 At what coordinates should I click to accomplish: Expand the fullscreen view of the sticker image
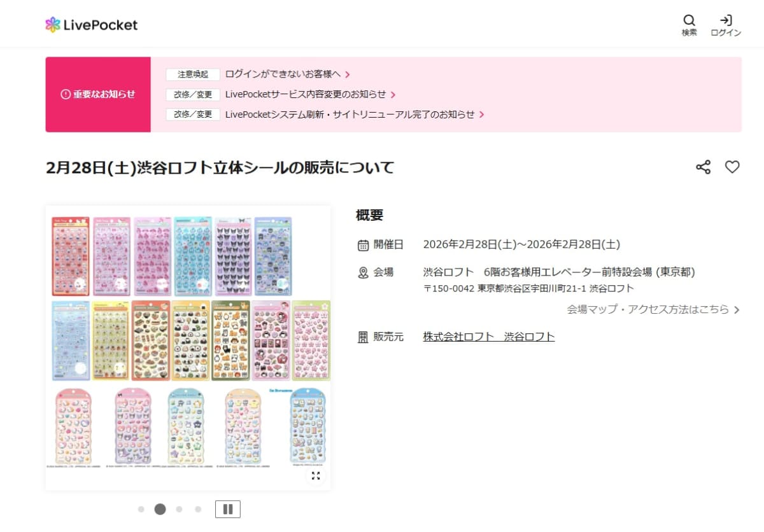point(315,475)
